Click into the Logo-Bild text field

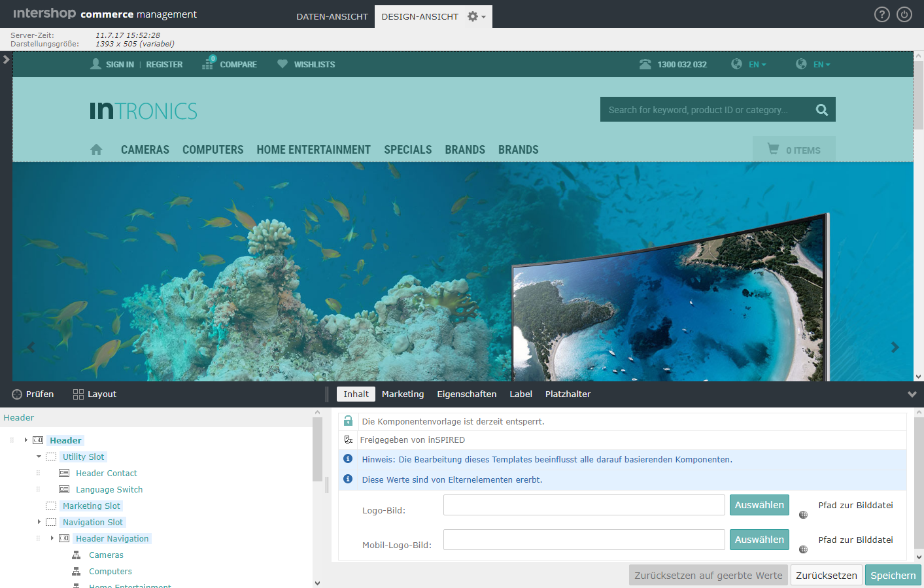[x=583, y=505]
